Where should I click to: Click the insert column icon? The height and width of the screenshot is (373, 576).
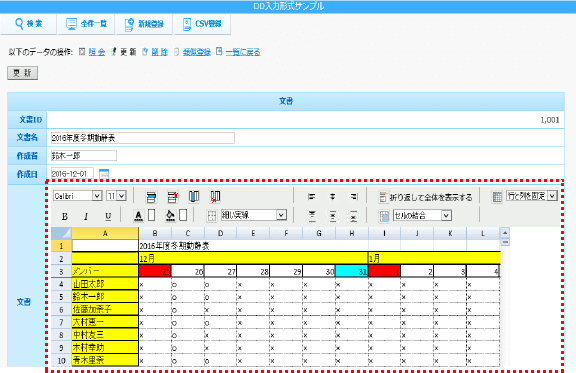(194, 197)
